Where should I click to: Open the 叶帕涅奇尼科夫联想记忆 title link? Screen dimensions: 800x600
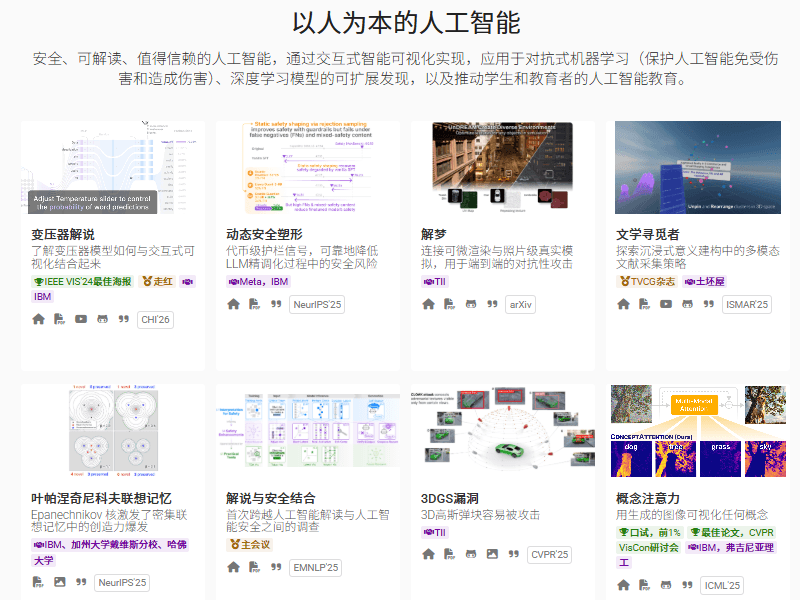(101, 498)
